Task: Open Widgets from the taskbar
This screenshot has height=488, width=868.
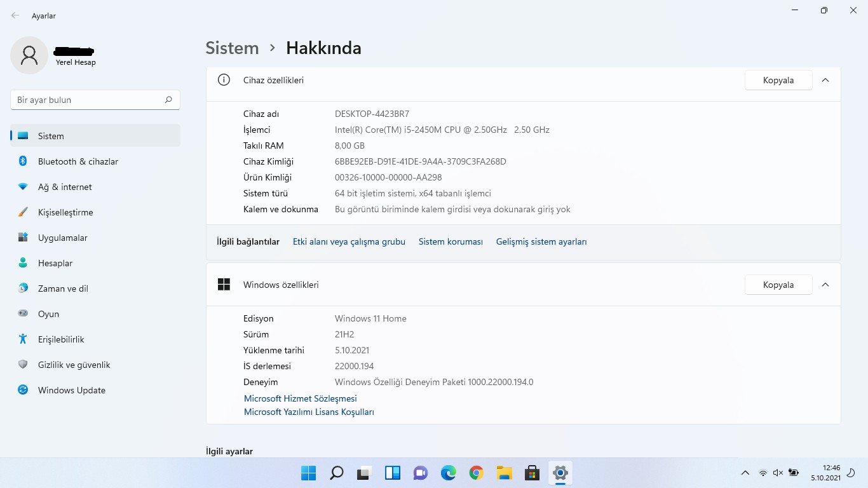Action: 392,473
